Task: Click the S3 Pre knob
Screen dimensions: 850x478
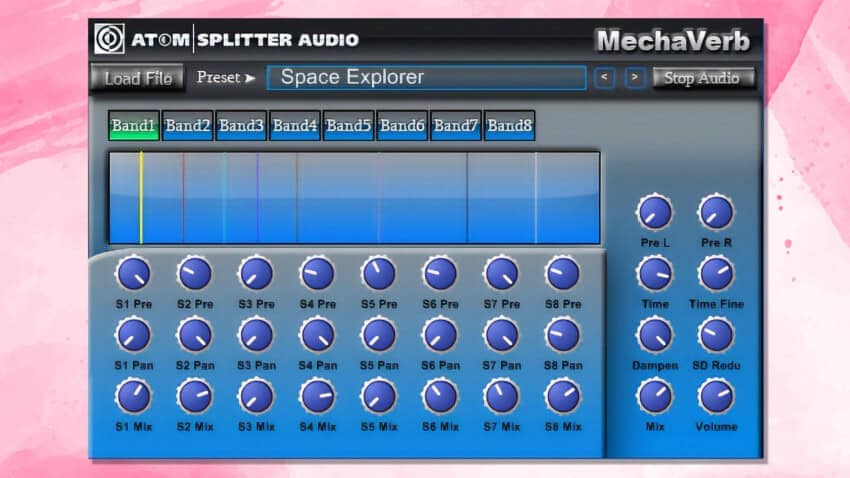Action: click(x=256, y=274)
